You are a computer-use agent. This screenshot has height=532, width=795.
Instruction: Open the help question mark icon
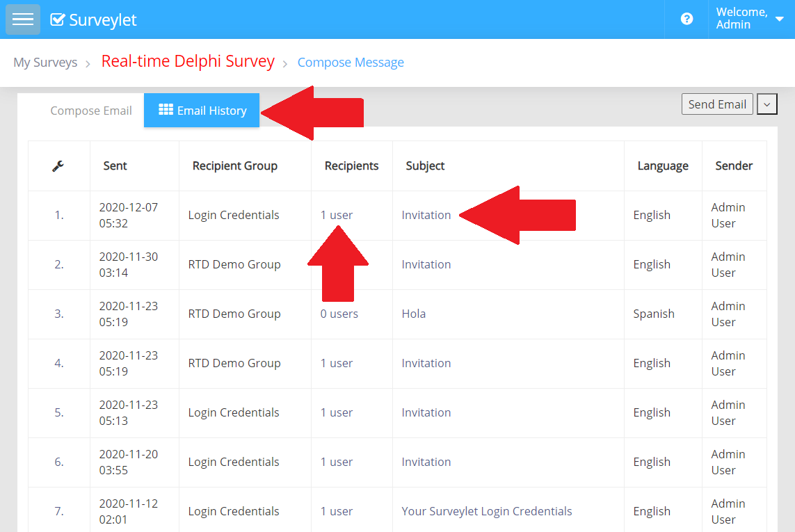[x=686, y=19]
